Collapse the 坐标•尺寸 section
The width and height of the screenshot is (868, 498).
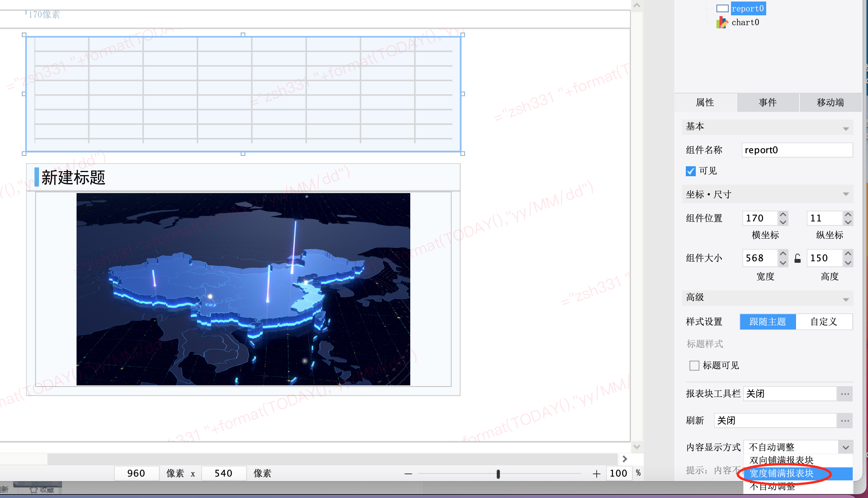tap(846, 194)
